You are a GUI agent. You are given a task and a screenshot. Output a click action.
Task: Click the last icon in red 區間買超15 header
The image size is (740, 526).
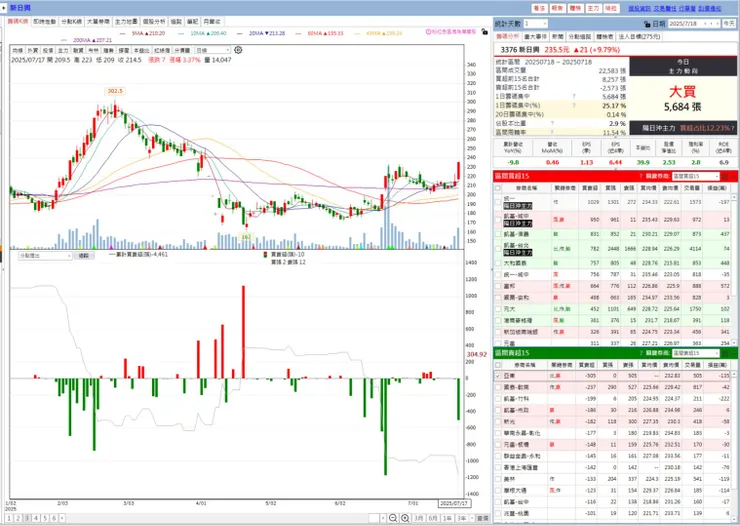tap(733, 176)
